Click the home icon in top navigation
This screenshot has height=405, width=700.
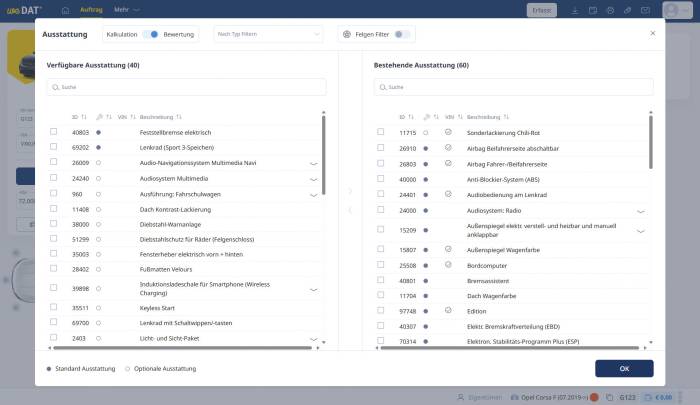coord(65,10)
